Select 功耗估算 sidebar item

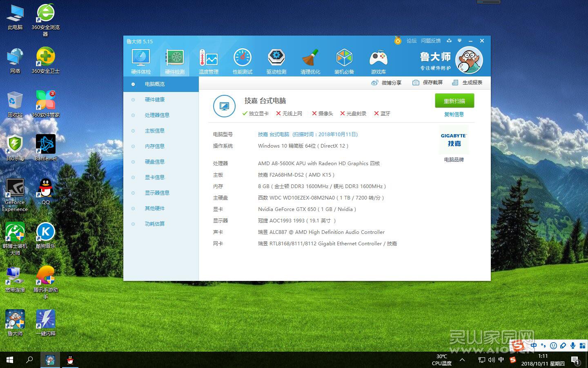(161, 224)
